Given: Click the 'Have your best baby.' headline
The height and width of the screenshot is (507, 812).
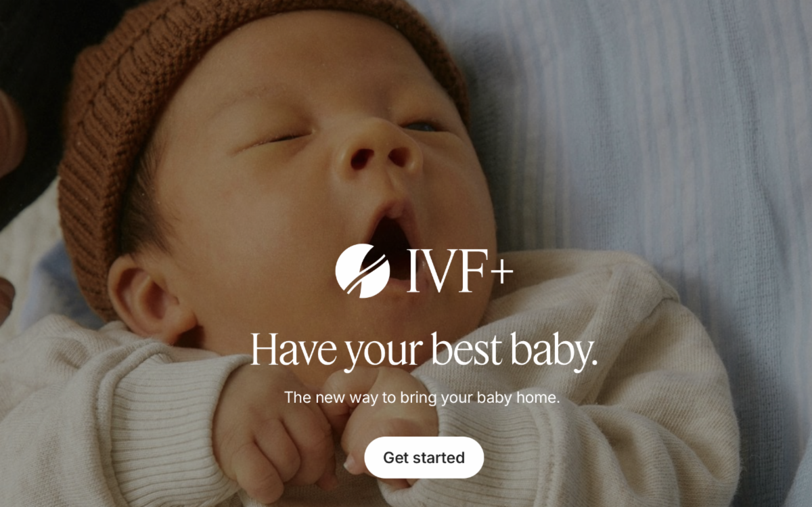Looking at the screenshot, I should pyautogui.click(x=424, y=351).
